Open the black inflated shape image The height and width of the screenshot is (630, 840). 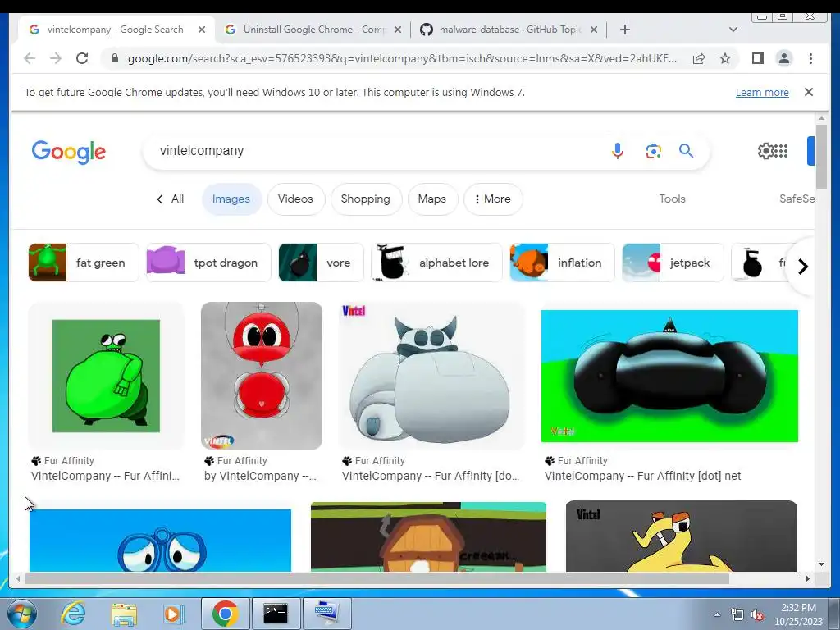[669, 376]
